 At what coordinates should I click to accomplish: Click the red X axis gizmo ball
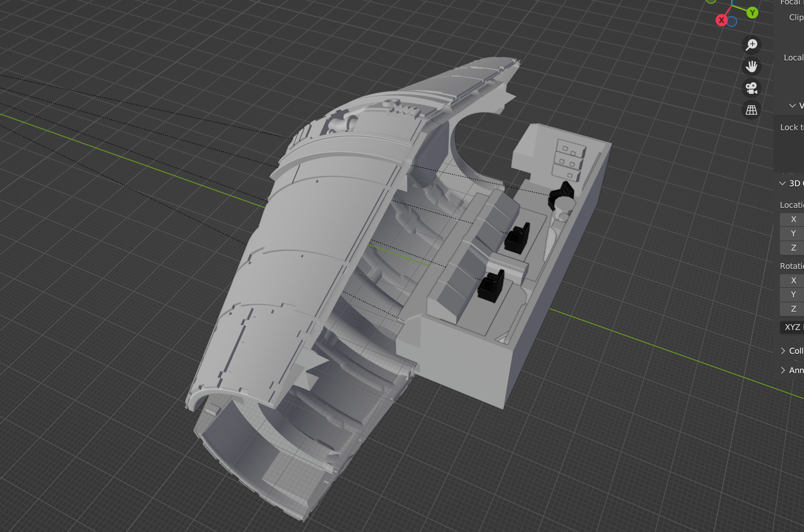tap(721, 20)
